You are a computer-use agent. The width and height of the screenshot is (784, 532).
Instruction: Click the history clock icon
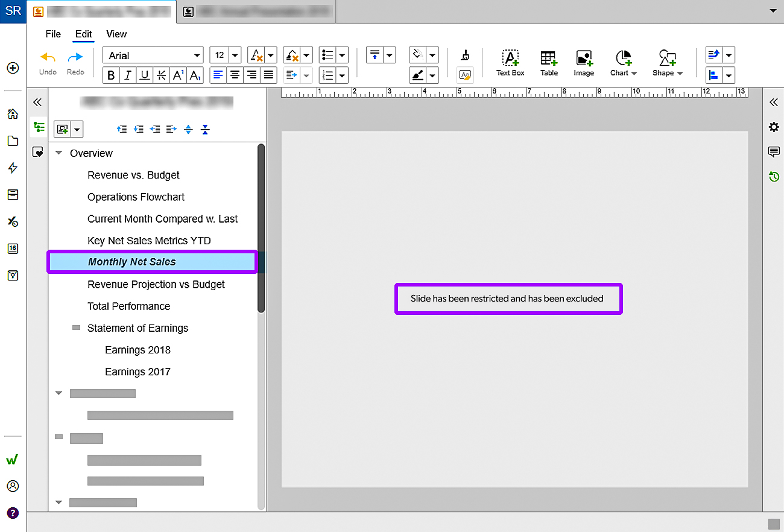pyautogui.click(x=774, y=177)
